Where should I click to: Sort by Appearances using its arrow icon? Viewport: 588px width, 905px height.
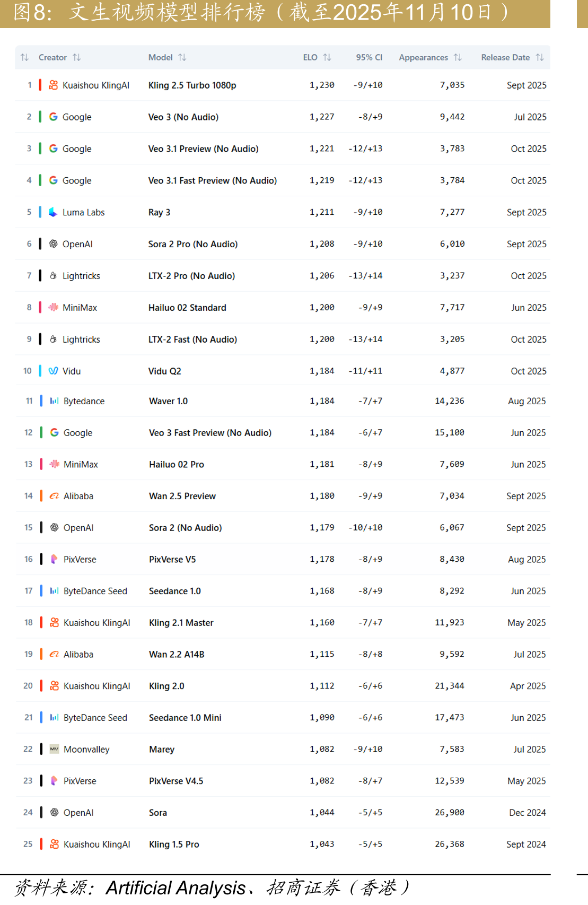(x=458, y=57)
